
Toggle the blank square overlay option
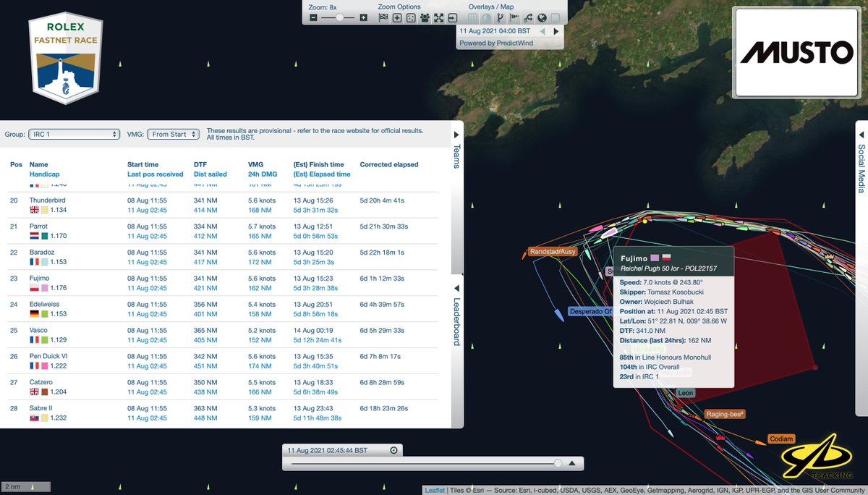click(555, 18)
